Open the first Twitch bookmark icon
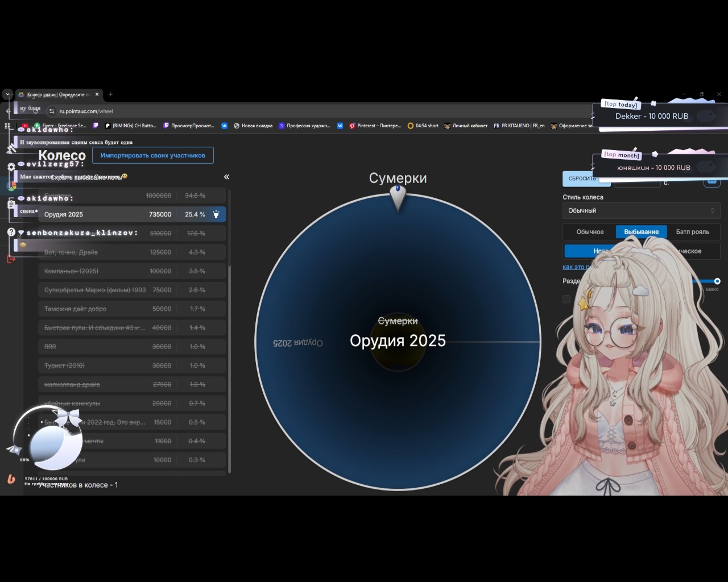Screen dimensions: 728x582 pyautogui.click(x=96, y=126)
